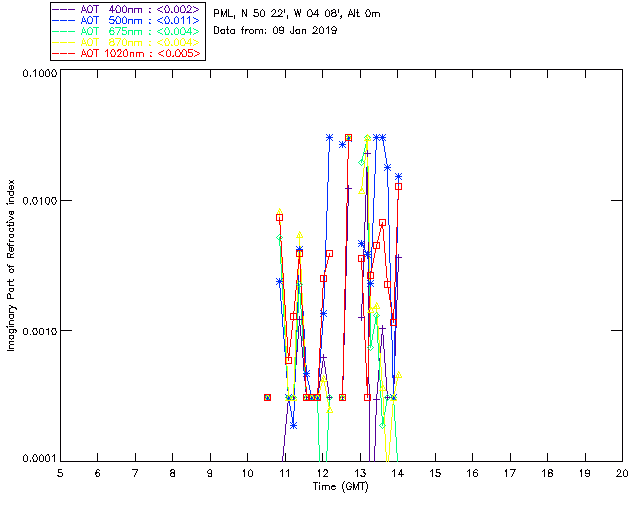
Task: Click the AOT 1020nm legend entry
Action: [x=127, y=53]
